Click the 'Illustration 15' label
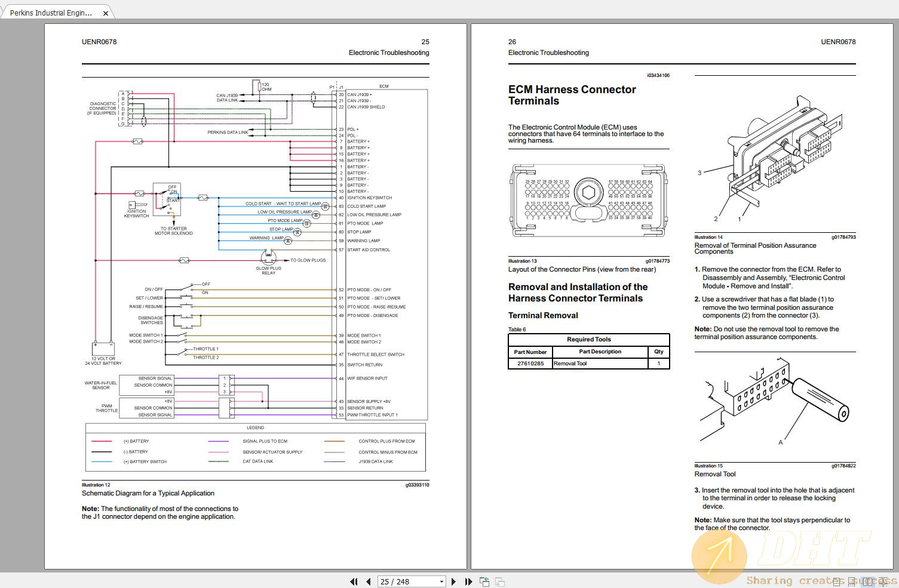Viewport: 899px width, 588px height. (708, 466)
